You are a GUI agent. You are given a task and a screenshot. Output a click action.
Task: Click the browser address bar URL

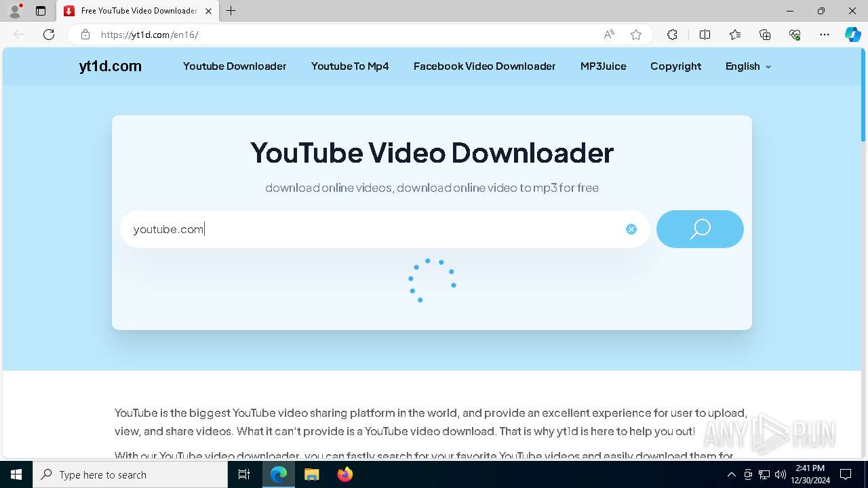[x=149, y=35]
